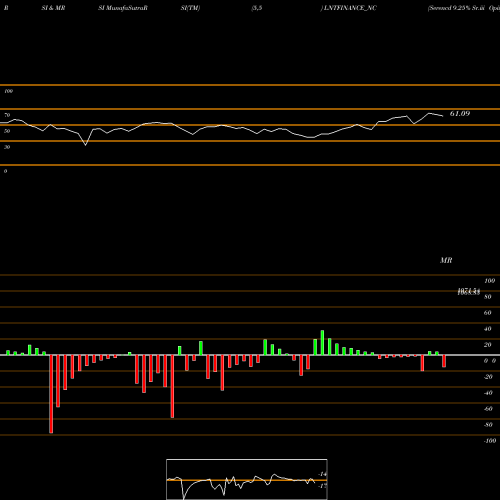Click the 50 level label on RSI axis
This screenshot has height=500, width=500.
(x=7, y=131)
